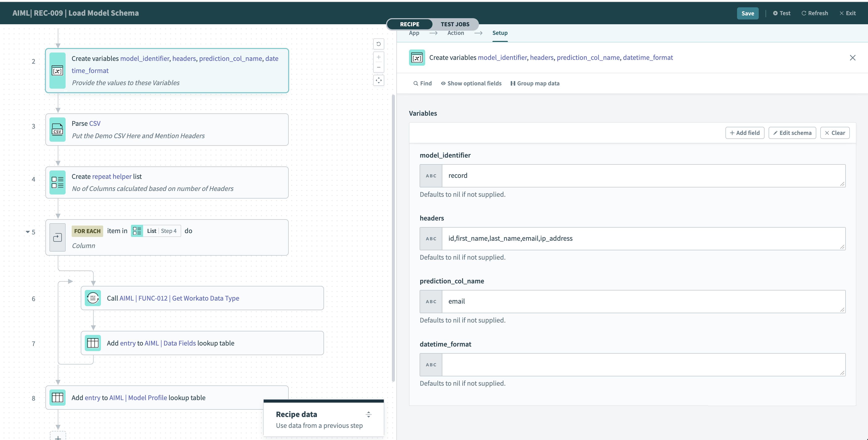This screenshot has height=440, width=868.
Task: Reset canvas view with undo icon
Action: coord(378,44)
